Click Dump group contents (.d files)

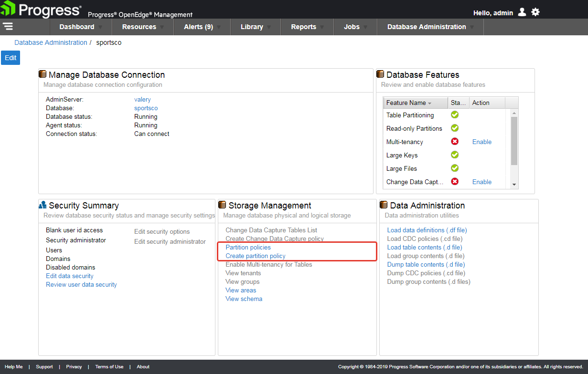[x=428, y=281]
